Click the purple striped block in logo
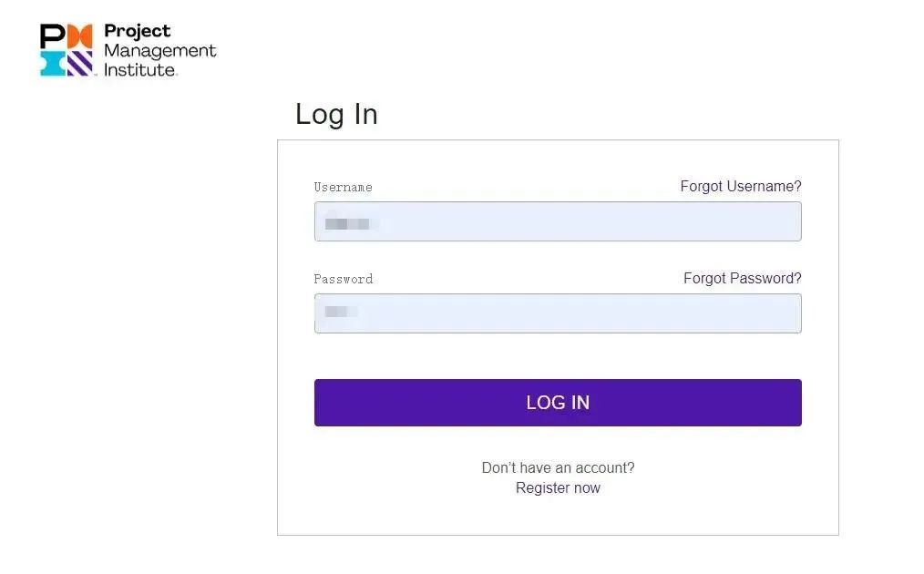 [81, 63]
